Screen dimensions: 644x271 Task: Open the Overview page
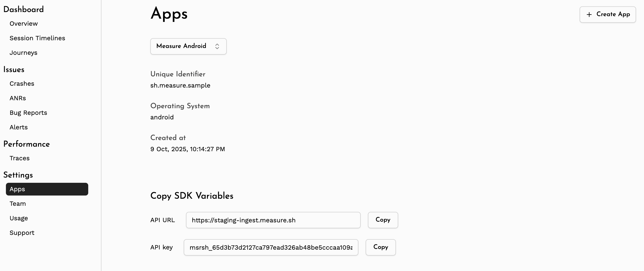click(24, 23)
